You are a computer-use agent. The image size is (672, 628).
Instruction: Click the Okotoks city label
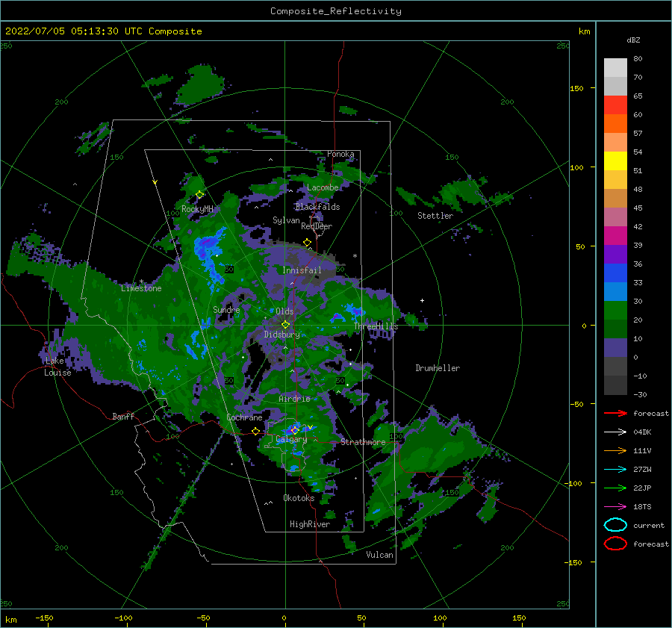(299, 498)
